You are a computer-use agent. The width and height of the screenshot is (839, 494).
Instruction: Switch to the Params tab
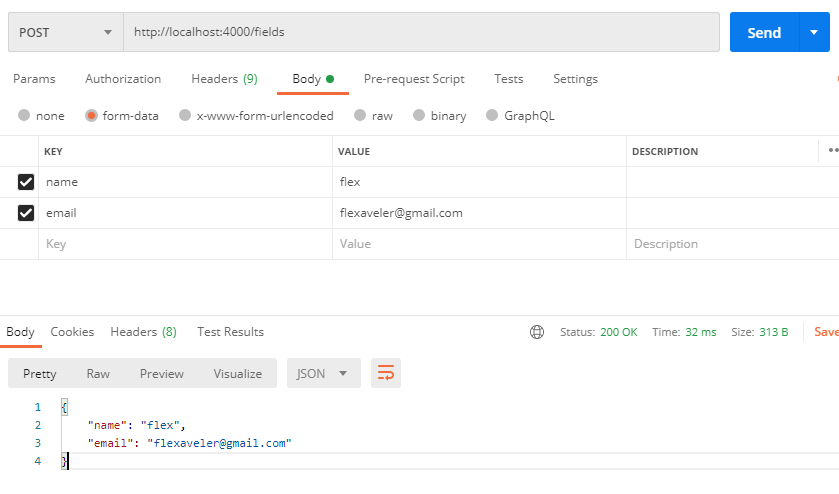coord(34,79)
